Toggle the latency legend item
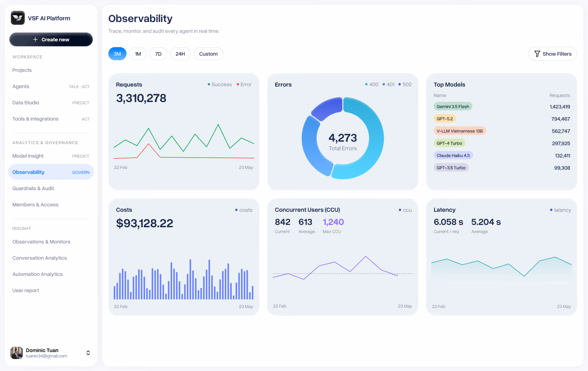 (561, 210)
